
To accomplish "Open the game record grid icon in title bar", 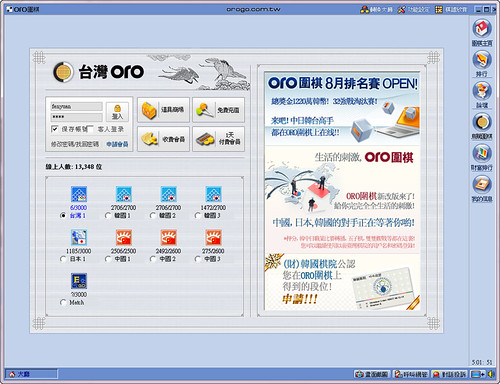I will (439, 10).
